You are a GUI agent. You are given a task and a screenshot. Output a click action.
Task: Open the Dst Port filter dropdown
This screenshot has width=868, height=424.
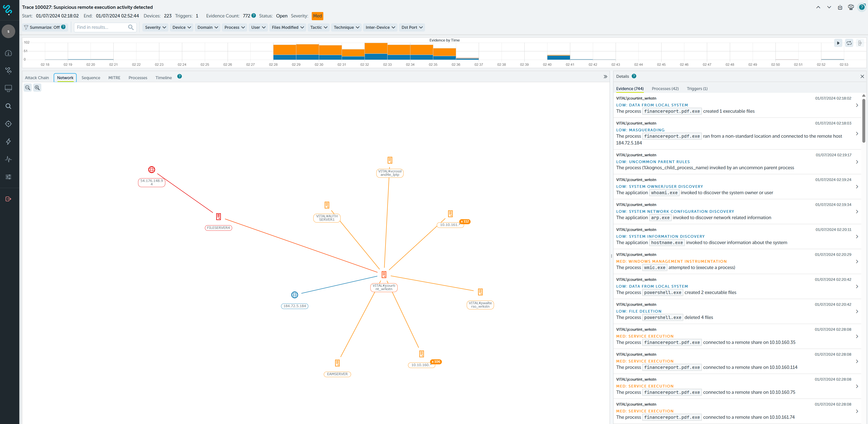pos(412,27)
